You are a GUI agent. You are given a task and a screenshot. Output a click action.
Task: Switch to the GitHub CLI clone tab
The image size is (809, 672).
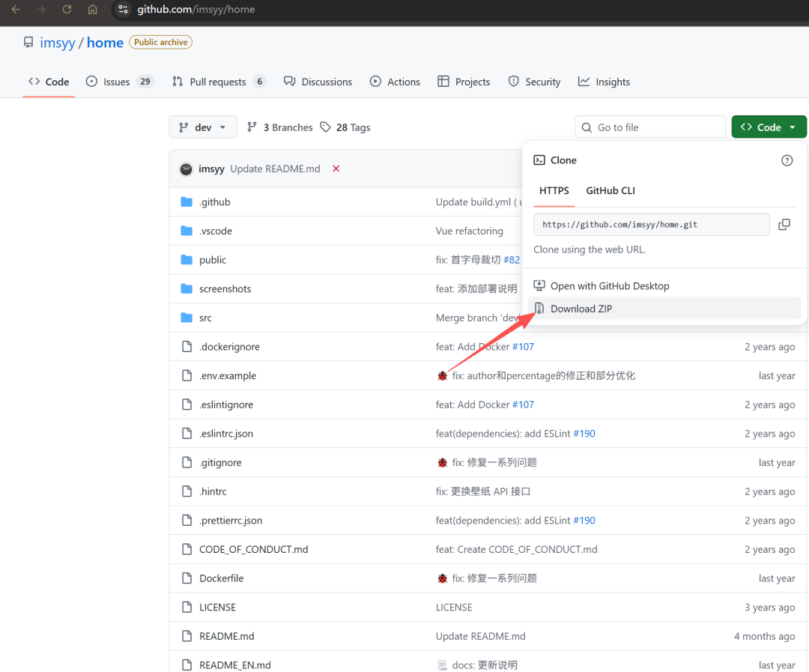tap(610, 190)
